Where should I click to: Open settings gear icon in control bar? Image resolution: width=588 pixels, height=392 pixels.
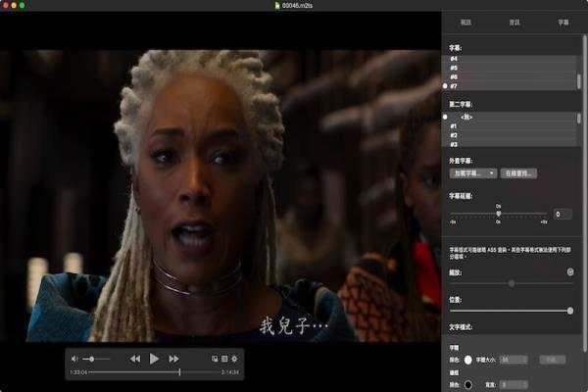click(x=234, y=359)
